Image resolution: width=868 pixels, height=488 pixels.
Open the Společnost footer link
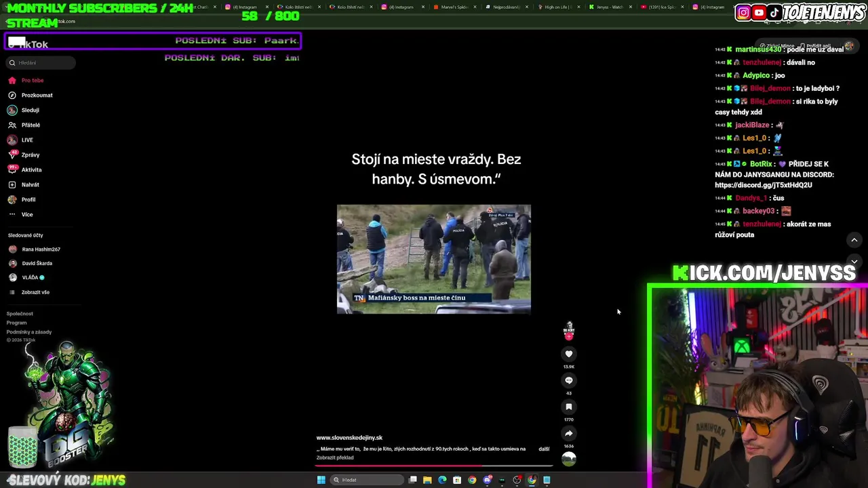[20, 314]
